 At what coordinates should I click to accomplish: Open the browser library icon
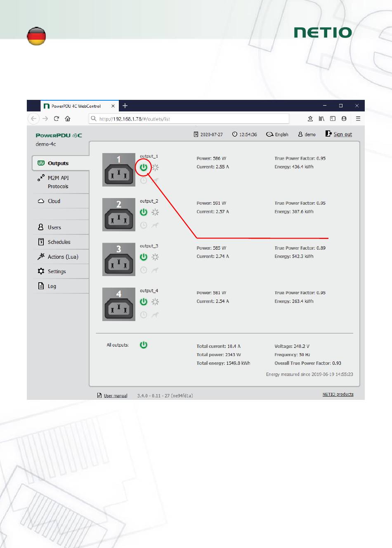click(321, 119)
